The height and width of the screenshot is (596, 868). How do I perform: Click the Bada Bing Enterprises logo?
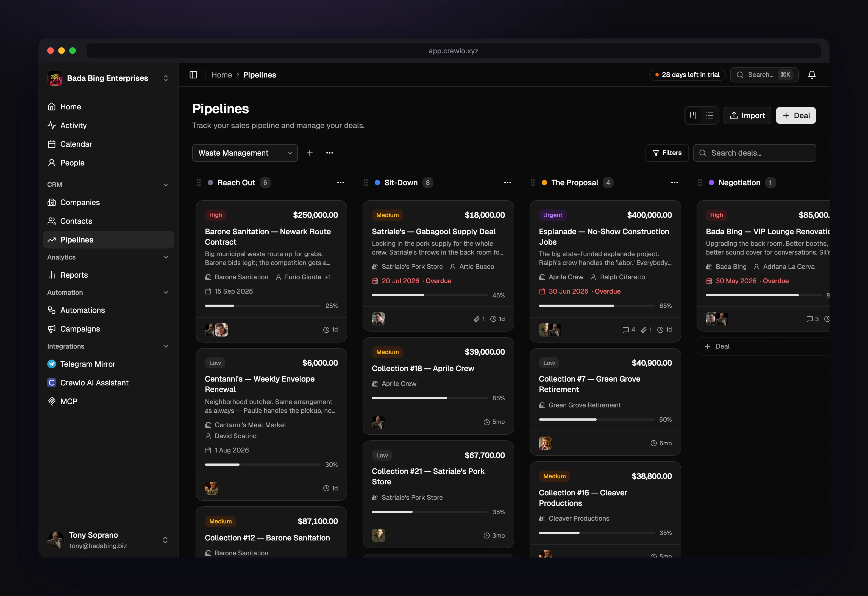click(55, 78)
